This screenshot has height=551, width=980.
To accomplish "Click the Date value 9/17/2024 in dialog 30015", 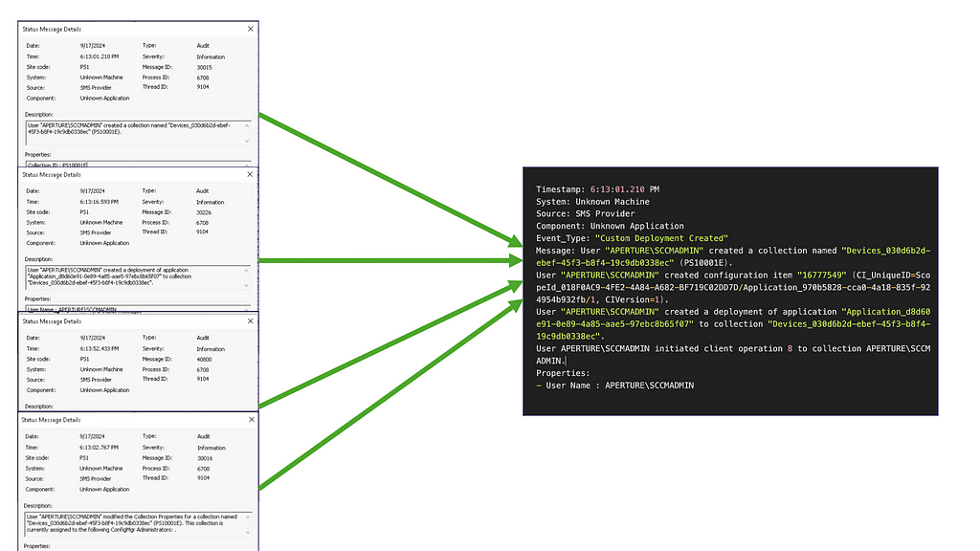I will [x=93, y=46].
